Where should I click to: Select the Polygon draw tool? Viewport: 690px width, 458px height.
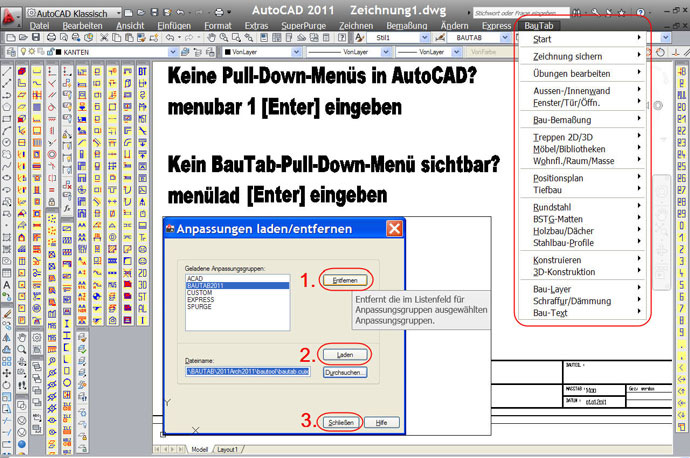point(7,106)
